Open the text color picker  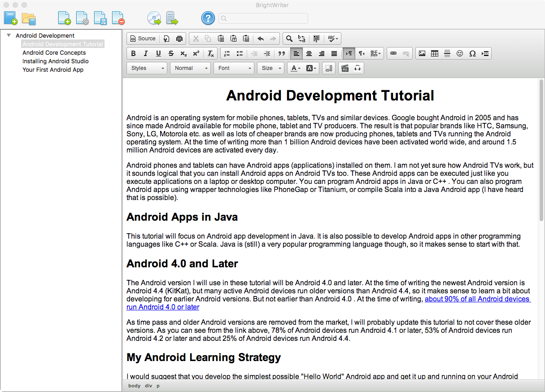pyautogui.click(x=295, y=68)
